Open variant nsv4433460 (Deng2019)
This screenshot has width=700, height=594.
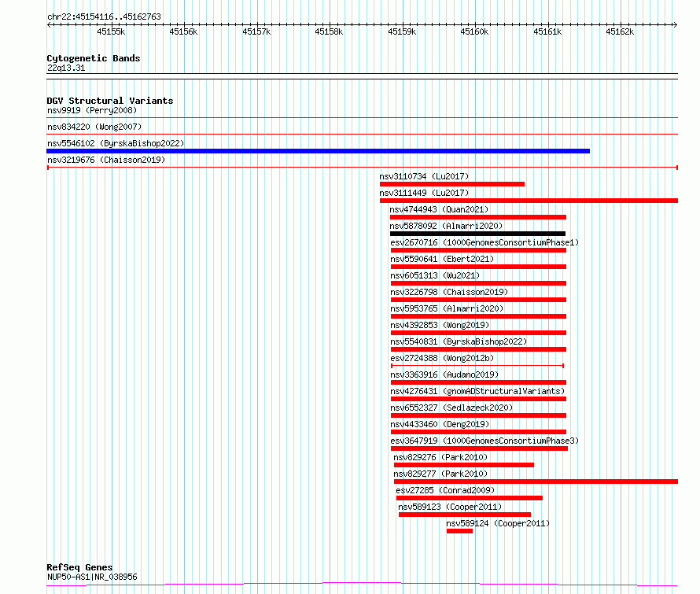440,424
